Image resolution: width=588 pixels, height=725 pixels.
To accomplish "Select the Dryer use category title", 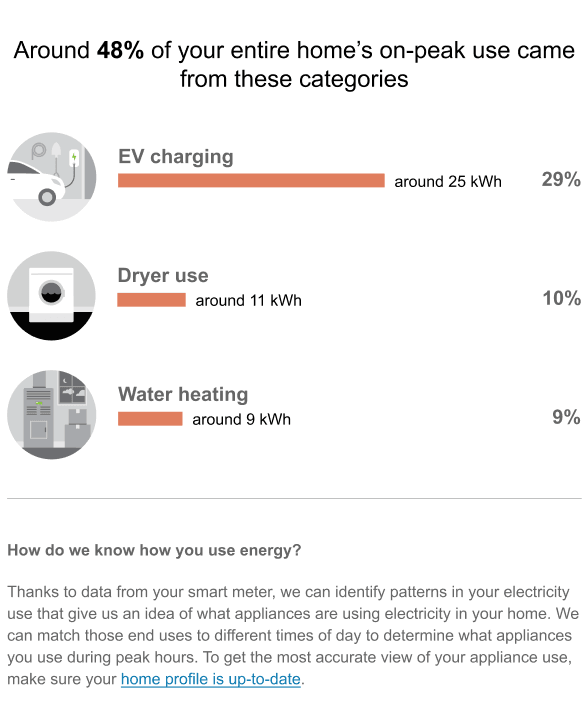I will pos(163,275).
